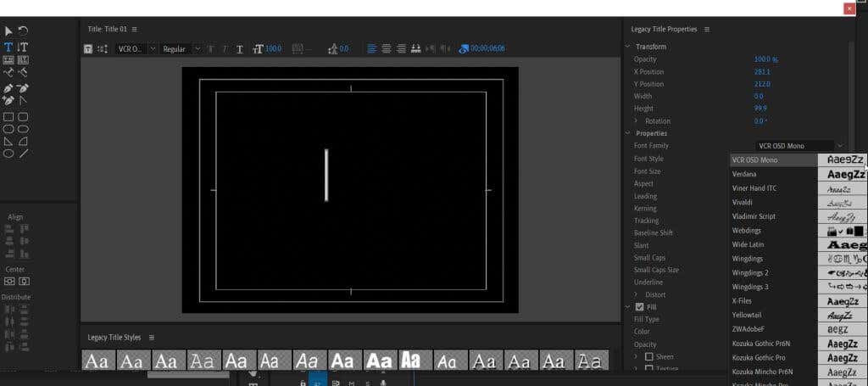
Task: Enable the Sheen checkbox
Action: click(649, 356)
